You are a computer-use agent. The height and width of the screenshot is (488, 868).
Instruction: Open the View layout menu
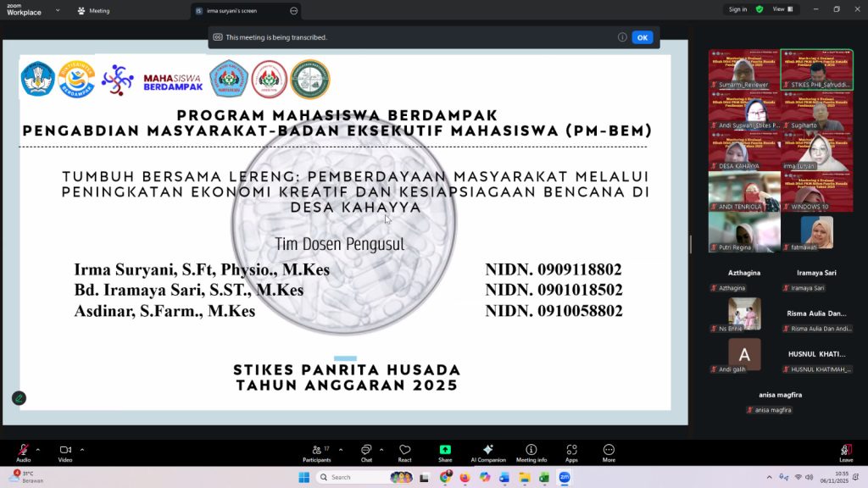[782, 9]
